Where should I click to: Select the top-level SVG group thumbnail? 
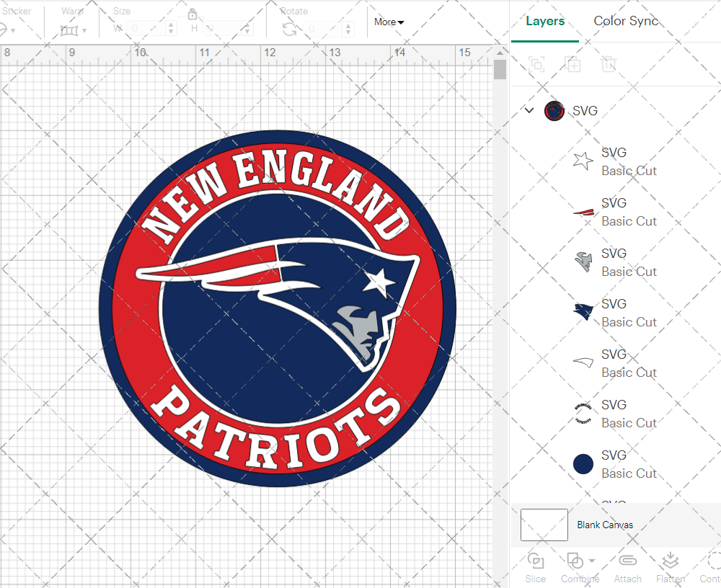tap(554, 111)
